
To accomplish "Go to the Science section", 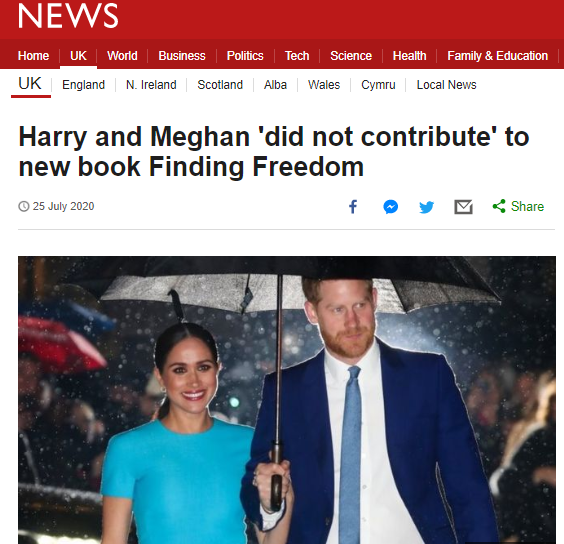I will tap(351, 56).
